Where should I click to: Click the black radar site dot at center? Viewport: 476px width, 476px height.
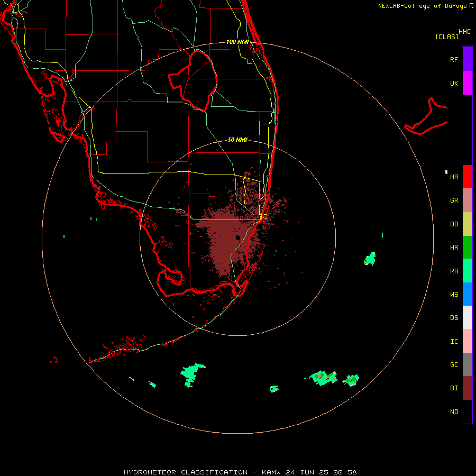(x=238, y=237)
